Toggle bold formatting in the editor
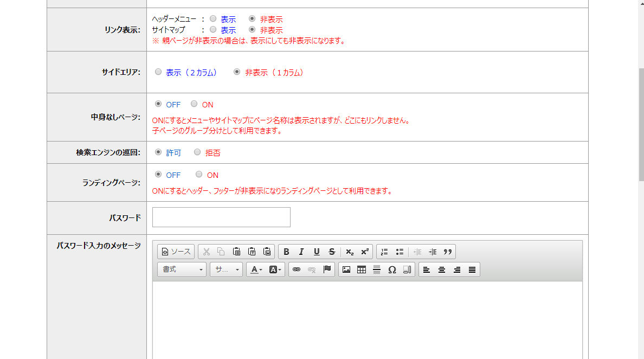 click(286, 252)
